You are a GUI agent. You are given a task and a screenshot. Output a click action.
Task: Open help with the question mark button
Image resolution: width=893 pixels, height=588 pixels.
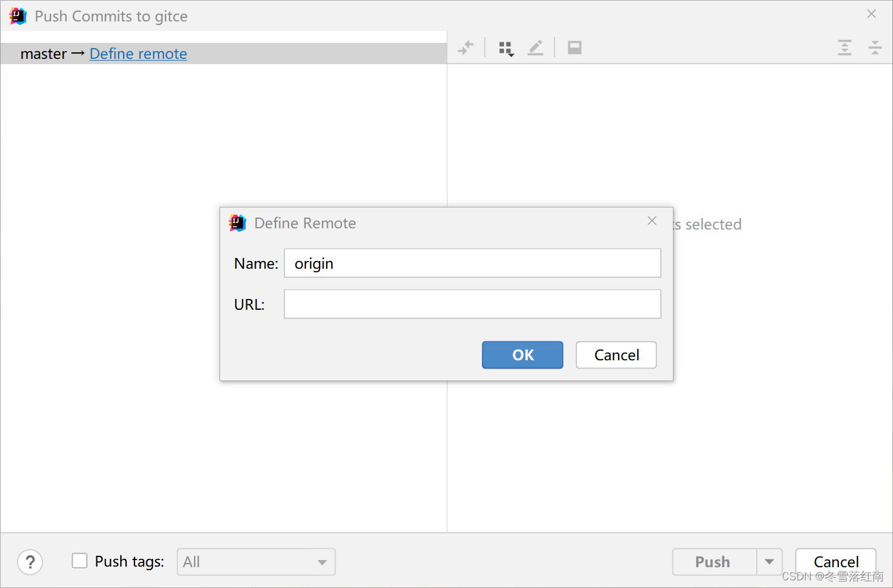tap(30, 562)
